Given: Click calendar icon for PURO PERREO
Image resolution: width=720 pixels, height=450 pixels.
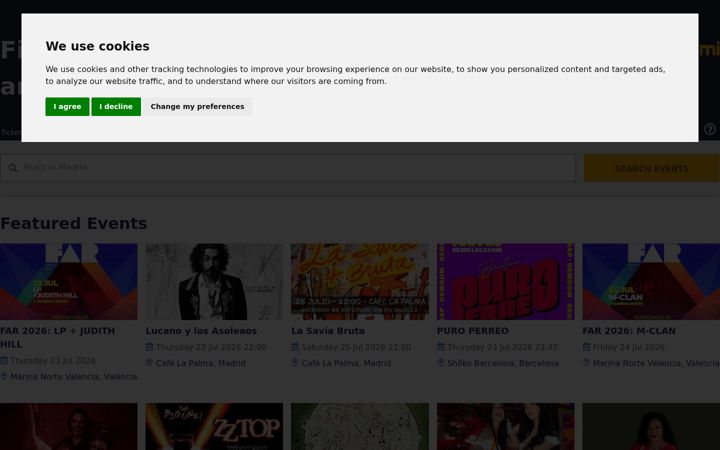Looking at the screenshot, I should 441,347.
